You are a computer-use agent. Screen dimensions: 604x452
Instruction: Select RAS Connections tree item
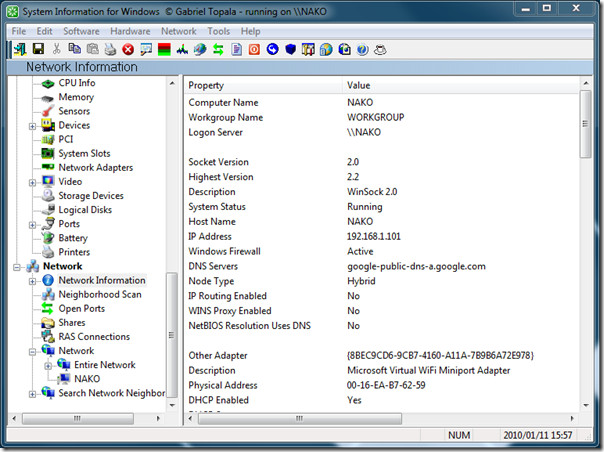(x=94, y=336)
